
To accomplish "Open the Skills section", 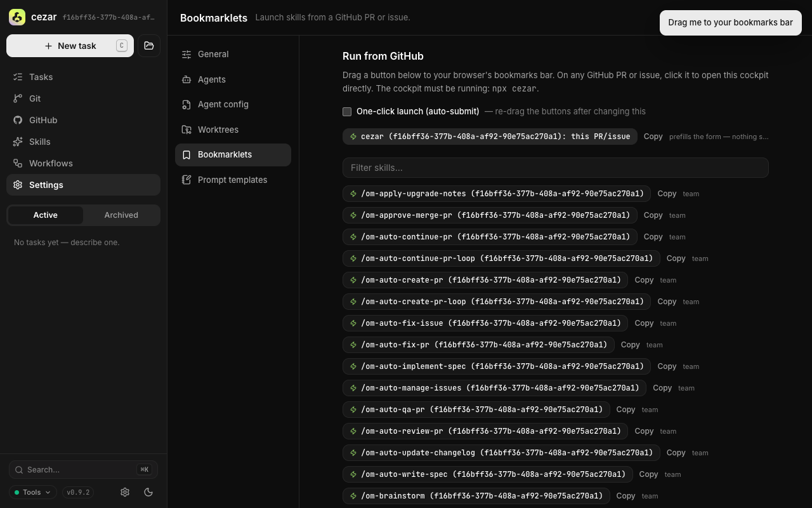I will point(83,142).
